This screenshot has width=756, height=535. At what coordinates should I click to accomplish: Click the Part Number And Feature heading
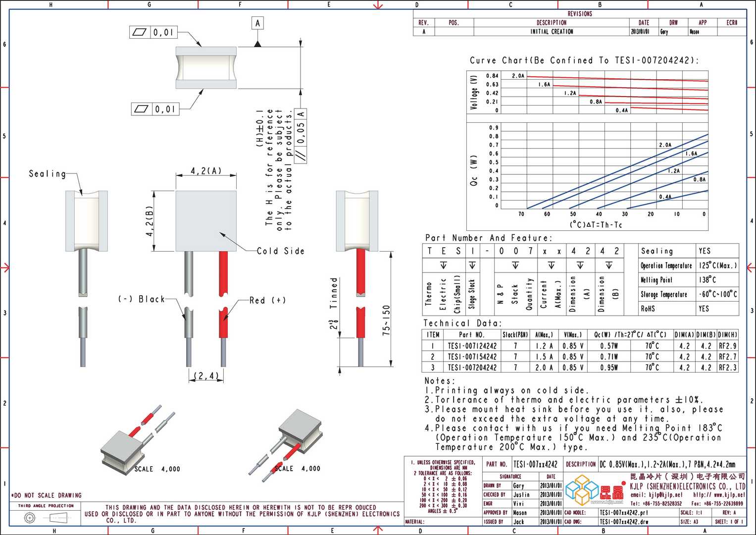pos(488,238)
